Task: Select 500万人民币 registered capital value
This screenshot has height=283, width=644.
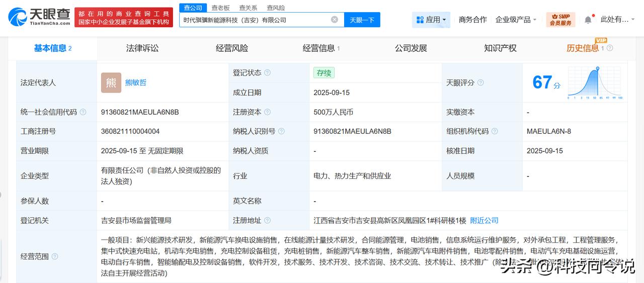Action: [x=333, y=112]
